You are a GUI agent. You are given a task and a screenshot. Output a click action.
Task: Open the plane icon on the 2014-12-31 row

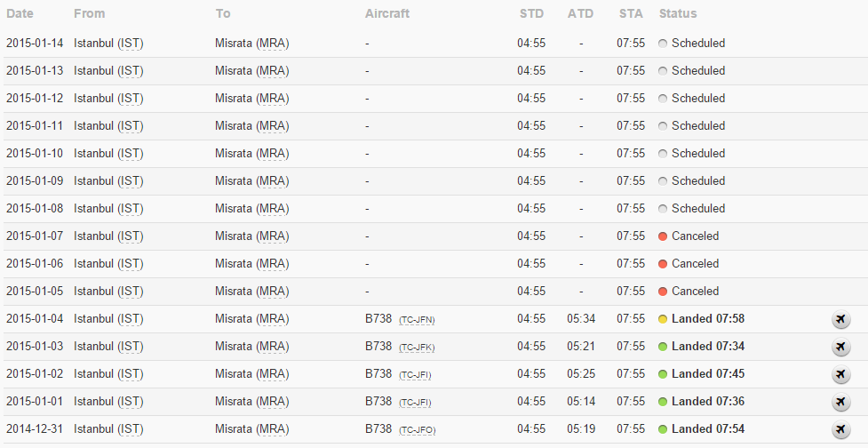(840, 429)
